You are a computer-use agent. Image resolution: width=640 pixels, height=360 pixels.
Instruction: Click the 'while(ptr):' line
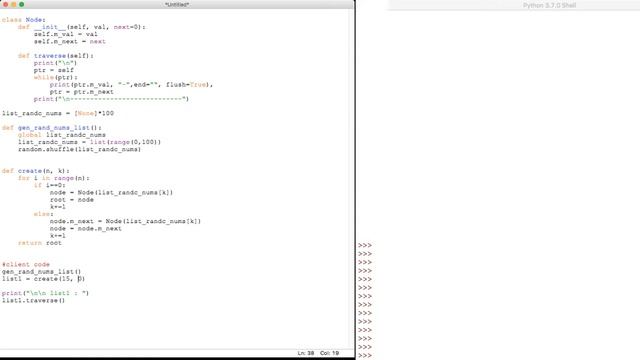(56, 78)
